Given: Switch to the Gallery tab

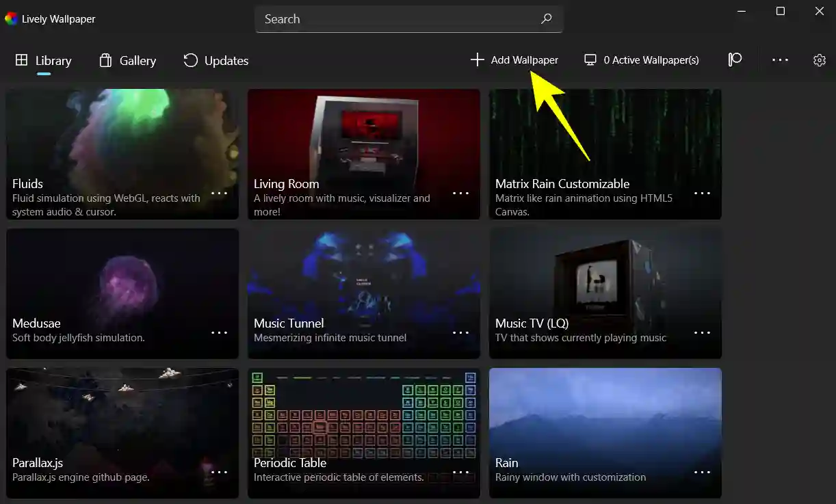Looking at the screenshot, I should tap(127, 60).
